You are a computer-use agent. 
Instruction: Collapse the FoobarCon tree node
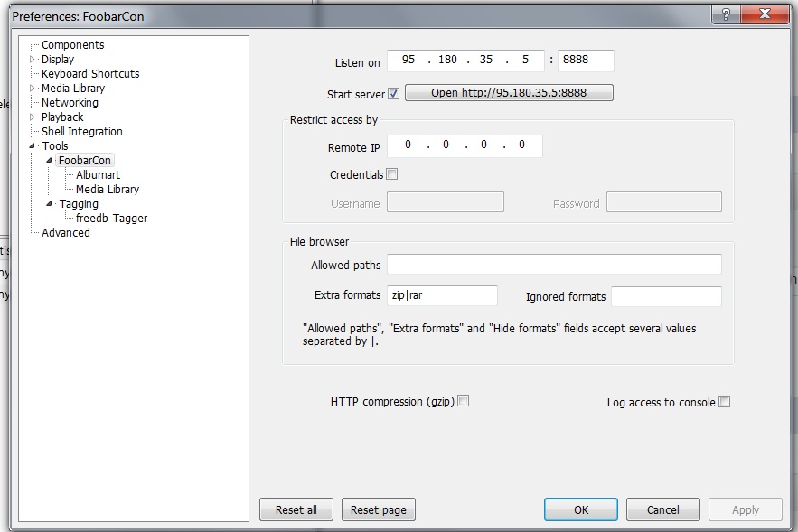pos(50,160)
